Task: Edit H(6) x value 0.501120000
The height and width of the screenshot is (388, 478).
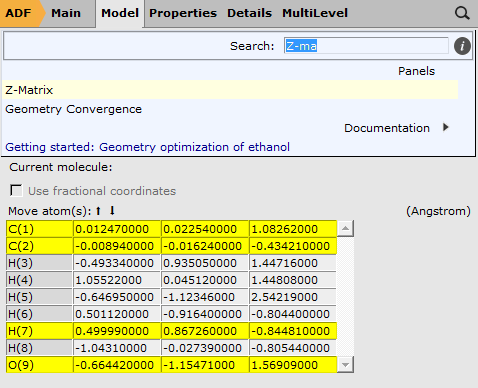Action: pyautogui.click(x=117, y=314)
